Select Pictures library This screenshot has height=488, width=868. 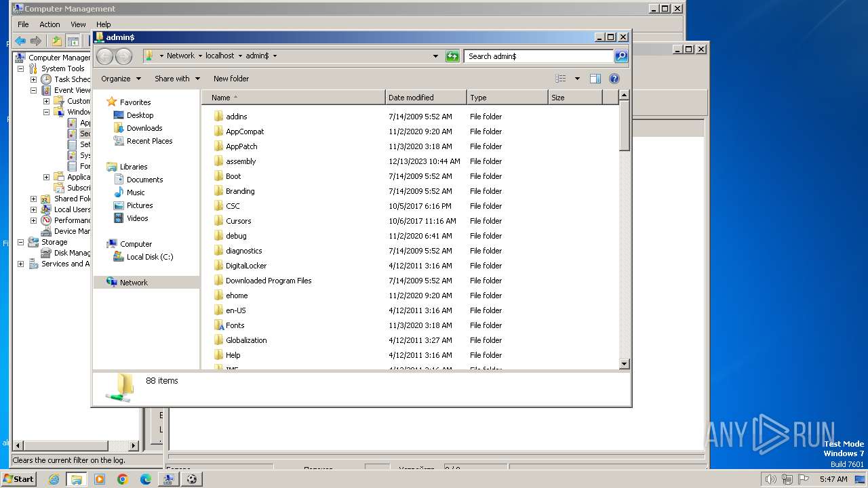[140, 205]
